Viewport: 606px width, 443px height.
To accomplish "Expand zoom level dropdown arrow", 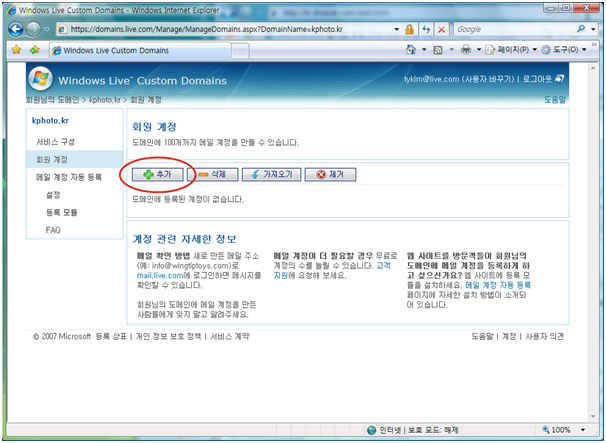I will click(583, 430).
